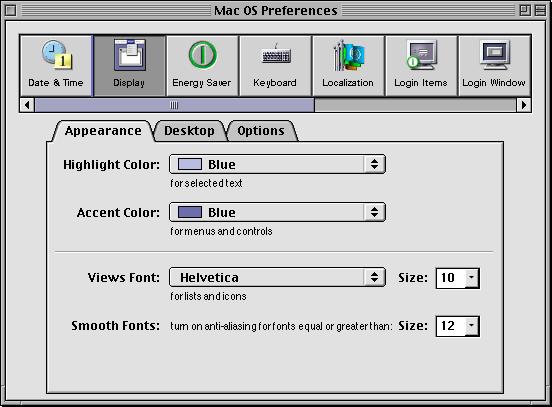
Task: Open the Login Items pane
Action: [421, 65]
